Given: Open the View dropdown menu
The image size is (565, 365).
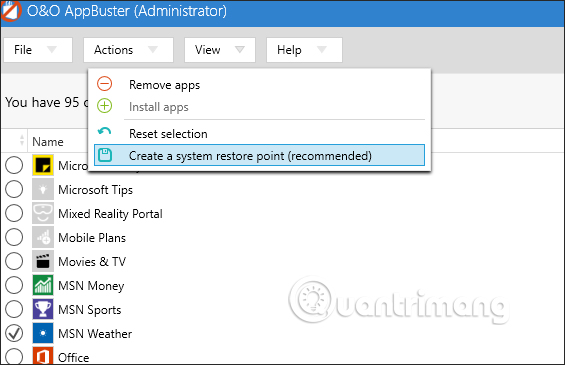Looking at the screenshot, I should tap(220, 50).
